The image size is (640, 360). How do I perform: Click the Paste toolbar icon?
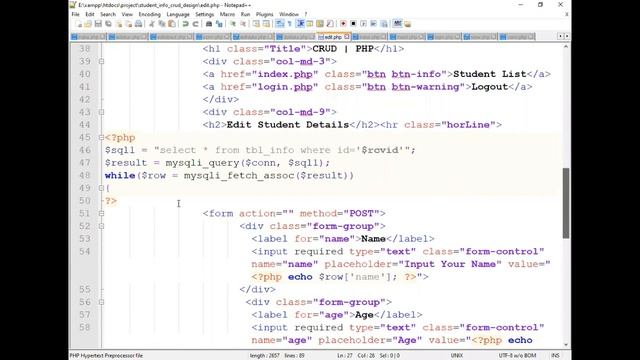(172, 24)
